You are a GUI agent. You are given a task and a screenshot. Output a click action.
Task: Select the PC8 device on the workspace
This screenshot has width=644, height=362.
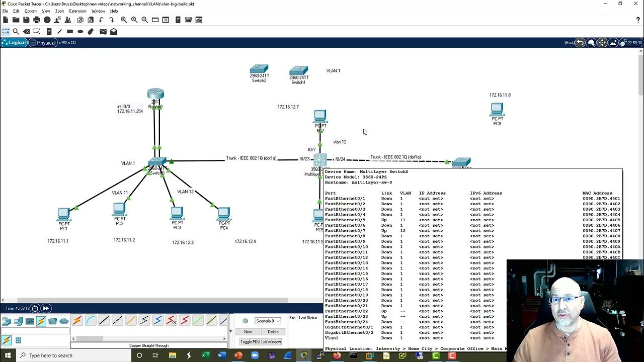click(497, 110)
